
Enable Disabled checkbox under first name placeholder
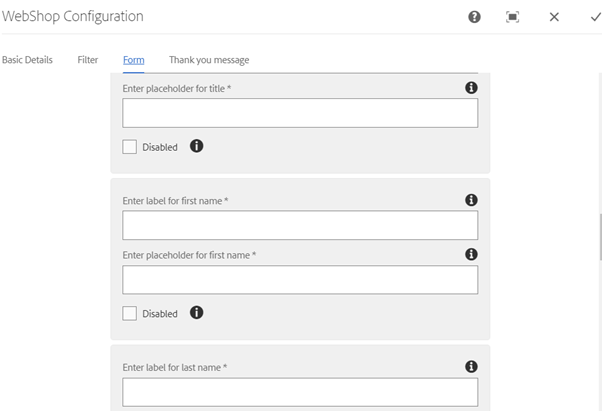(x=129, y=313)
